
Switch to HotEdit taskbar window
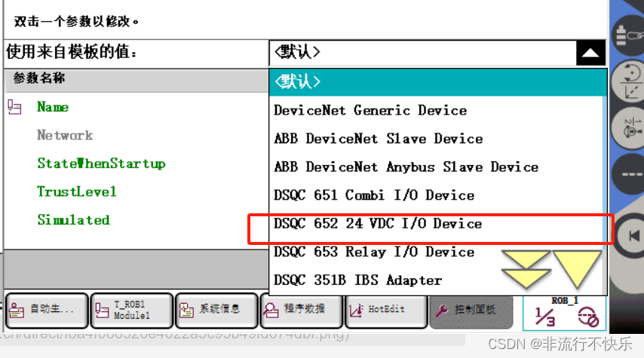(386, 311)
